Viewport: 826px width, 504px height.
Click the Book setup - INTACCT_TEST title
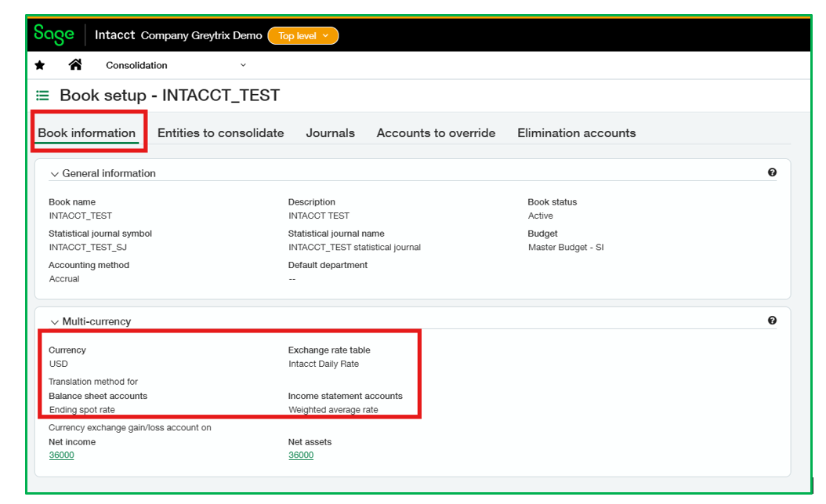[169, 96]
